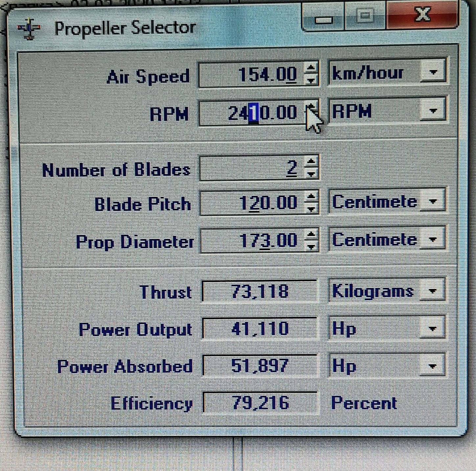Click the Prop Diameter value field
The height and width of the screenshot is (471, 476).
pyautogui.click(x=251, y=240)
